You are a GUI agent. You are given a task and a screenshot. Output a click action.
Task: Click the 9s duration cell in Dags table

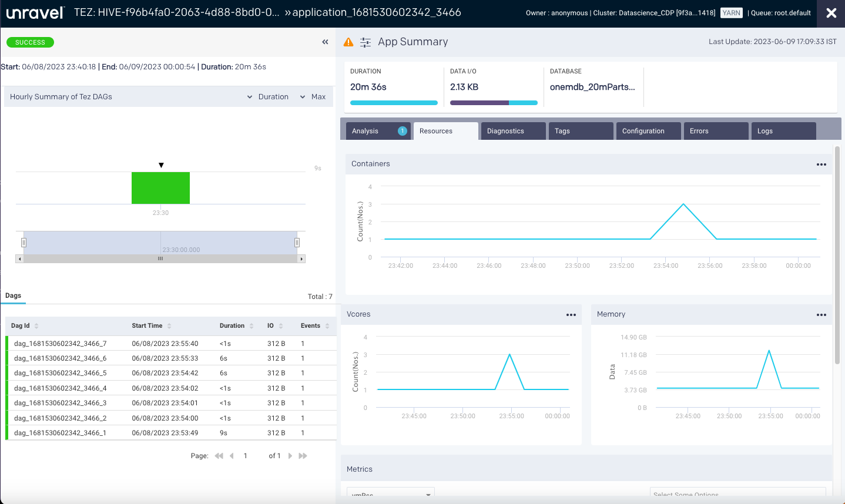pyautogui.click(x=223, y=433)
